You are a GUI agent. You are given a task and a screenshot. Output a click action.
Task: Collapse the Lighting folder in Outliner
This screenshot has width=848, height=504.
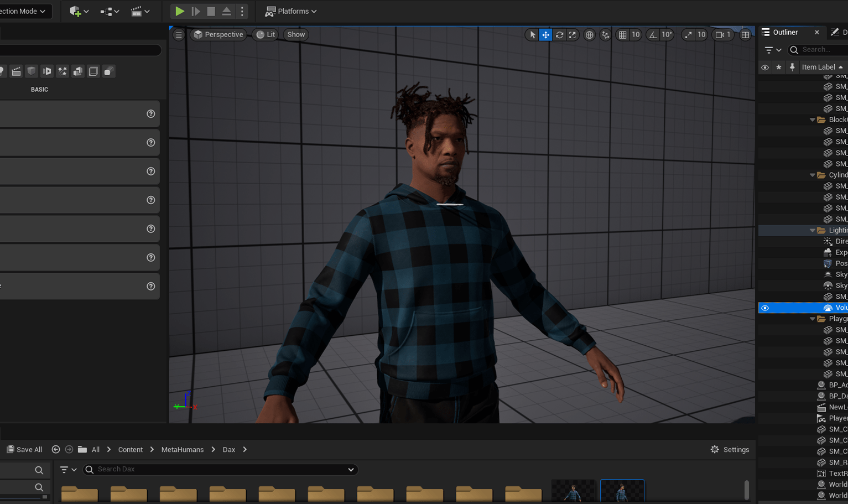[x=813, y=231]
